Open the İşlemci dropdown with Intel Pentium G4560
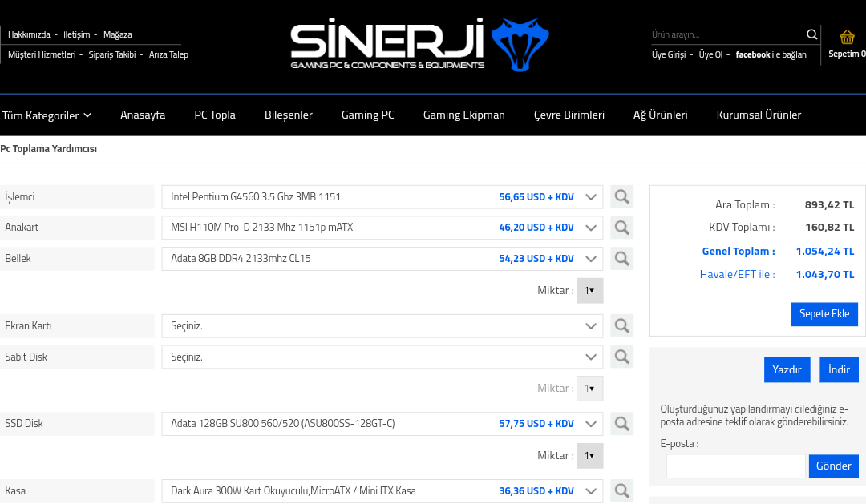Image resolution: width=866 pixels, height=504 pixels. click(382, 197)
